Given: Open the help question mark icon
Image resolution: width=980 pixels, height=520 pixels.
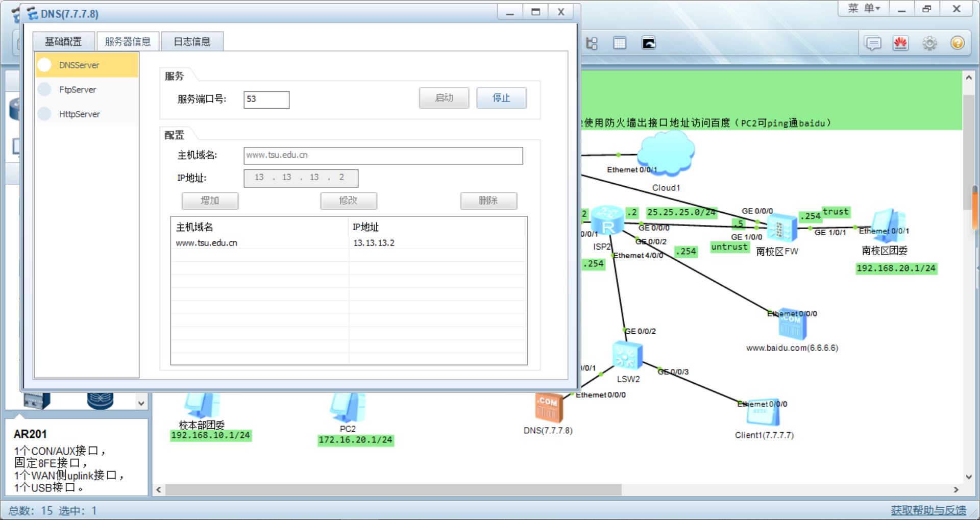Looking at the screenshot, I should pyautogui.click(x=958, y=43).
